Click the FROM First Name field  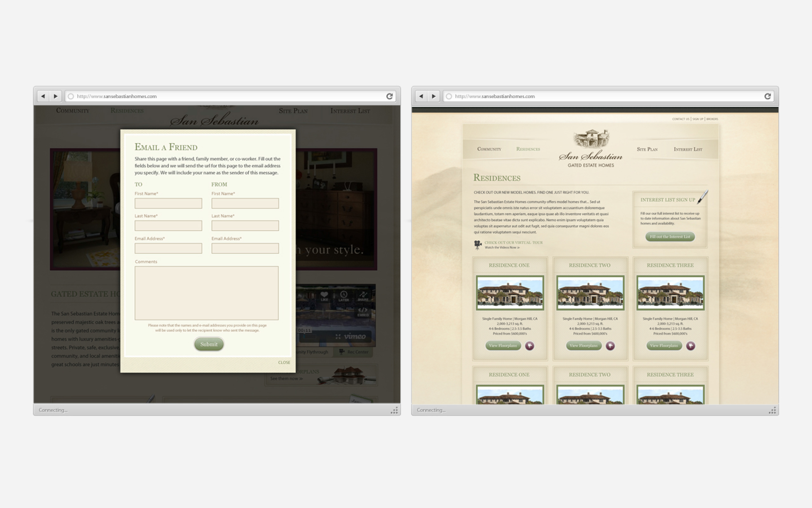(x=245, y=203)
